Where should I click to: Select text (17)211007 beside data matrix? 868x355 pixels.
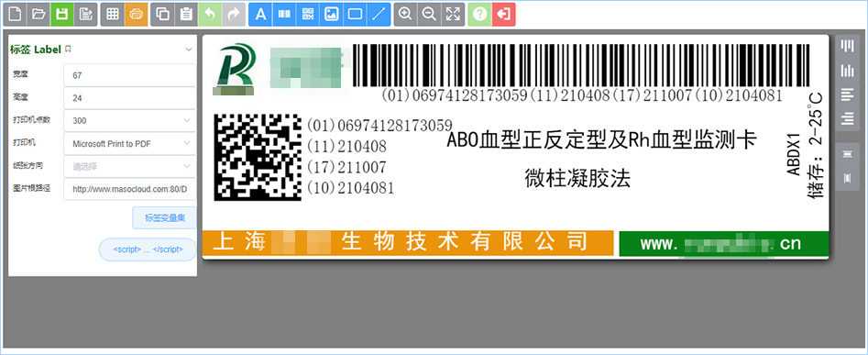pyautogui.click(x=346, y=167)
